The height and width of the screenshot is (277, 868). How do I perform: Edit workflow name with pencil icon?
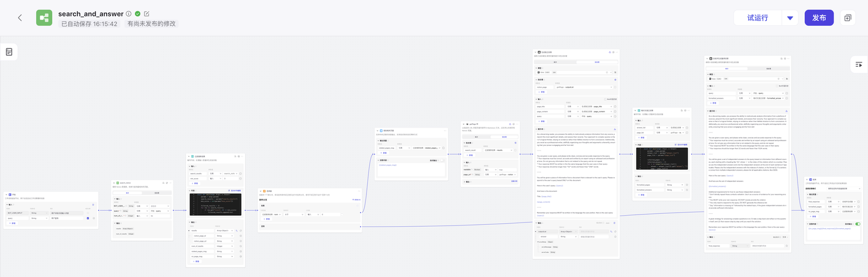click(x=147, y=13)
